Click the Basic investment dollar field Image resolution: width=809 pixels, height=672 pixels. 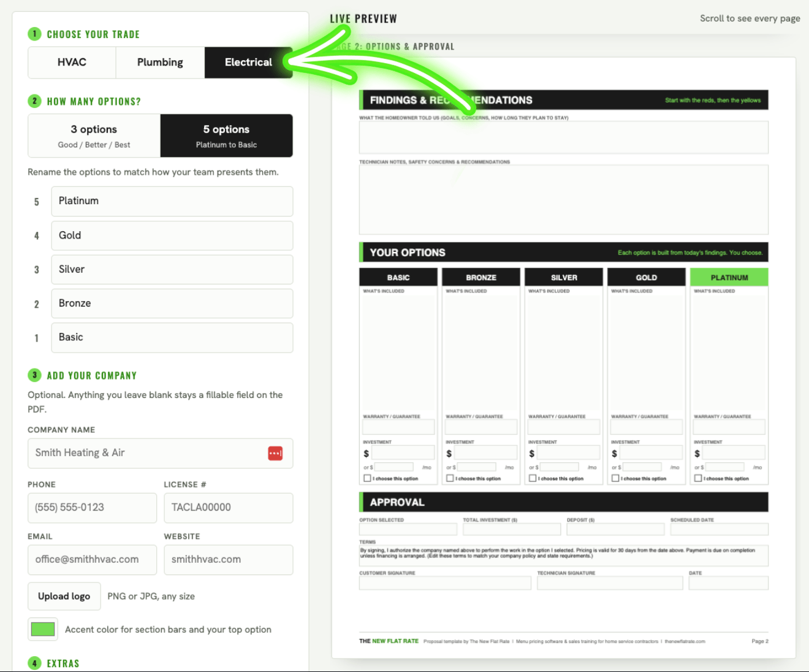[403, 453]
